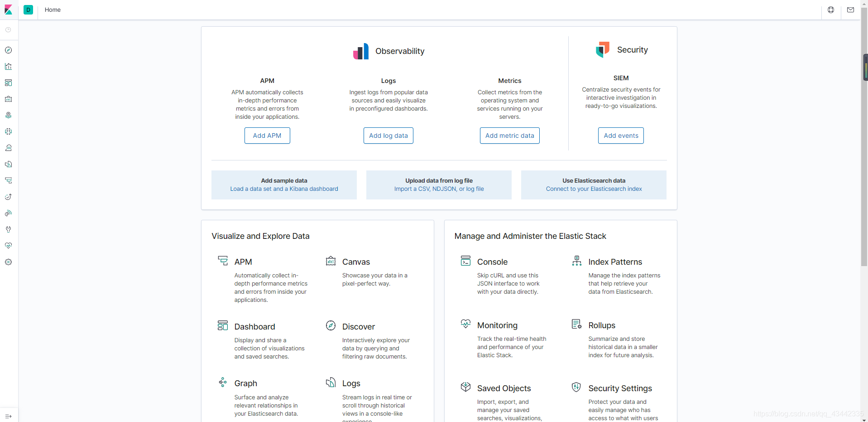
Task: Click the Graph feature icon
Action: pos(223,382)
